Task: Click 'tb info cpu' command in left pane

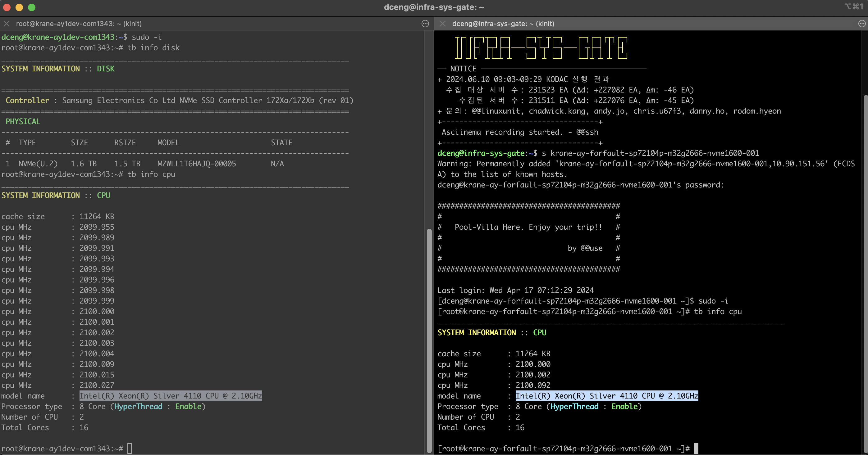Action: click(x=151, y=174)
